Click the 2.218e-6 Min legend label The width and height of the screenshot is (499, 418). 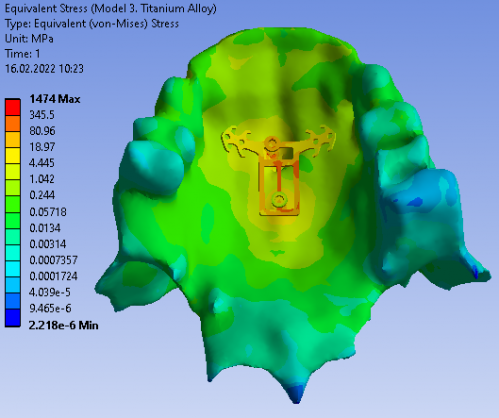(63, 325)
